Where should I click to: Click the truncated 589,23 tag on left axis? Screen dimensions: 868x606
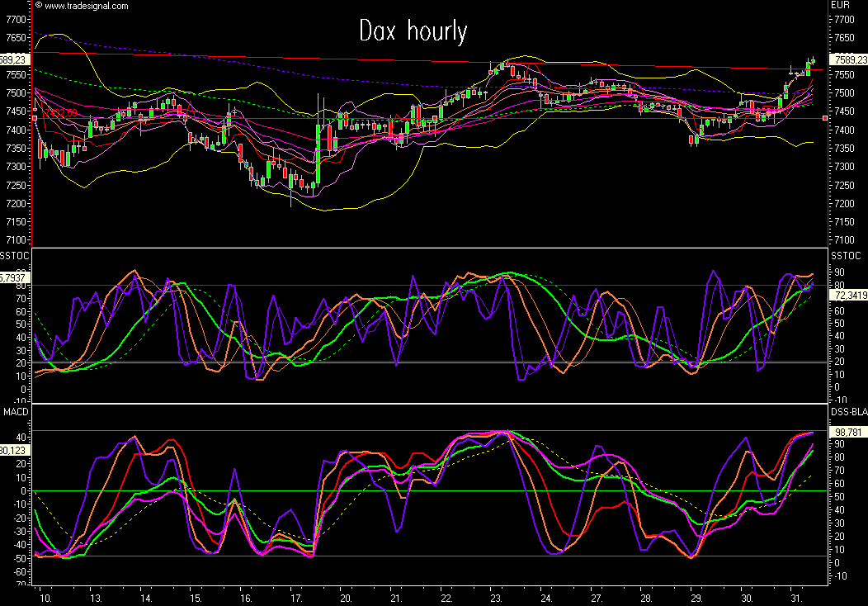15,59
